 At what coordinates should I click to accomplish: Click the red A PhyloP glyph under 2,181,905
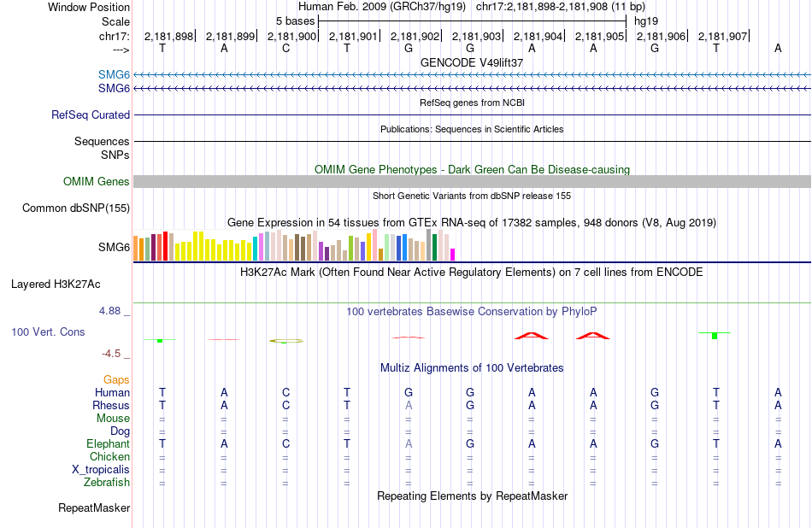click(x=593, y=336)
